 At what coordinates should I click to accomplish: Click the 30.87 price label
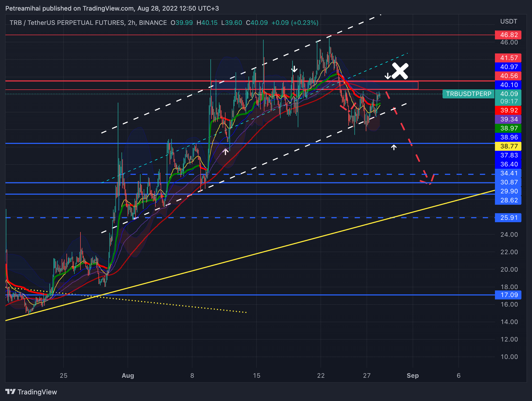pyautogui.click(x=508, y=182)
